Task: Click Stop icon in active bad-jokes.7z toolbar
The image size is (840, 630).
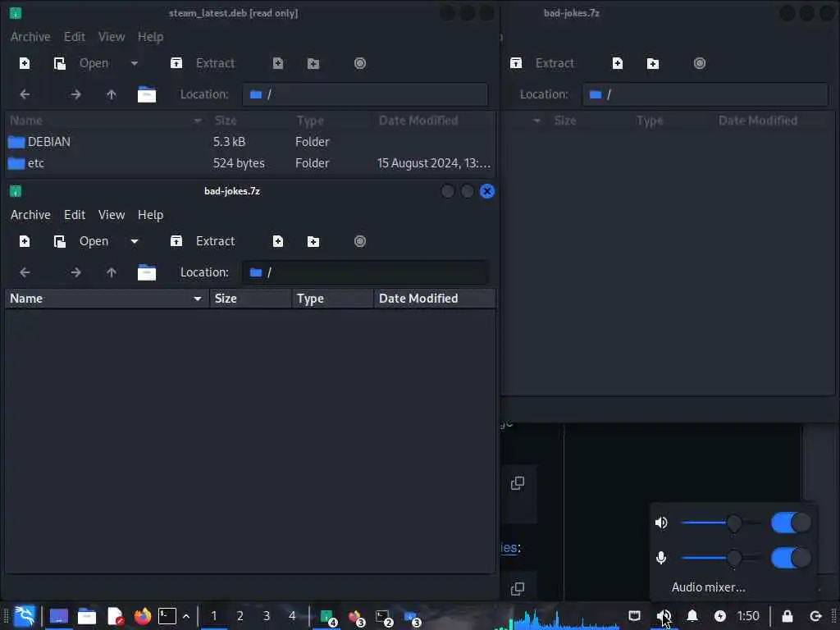Action: [360, 242]
